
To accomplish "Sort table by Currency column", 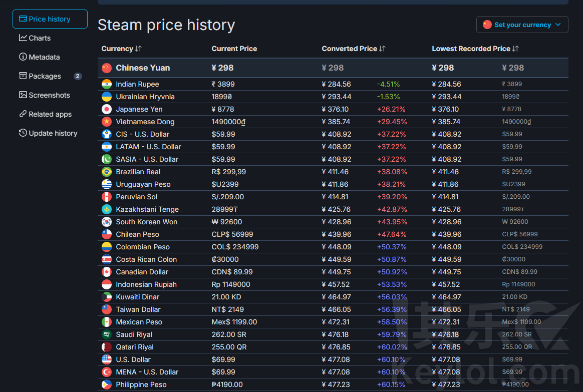I will coord(121,49).
